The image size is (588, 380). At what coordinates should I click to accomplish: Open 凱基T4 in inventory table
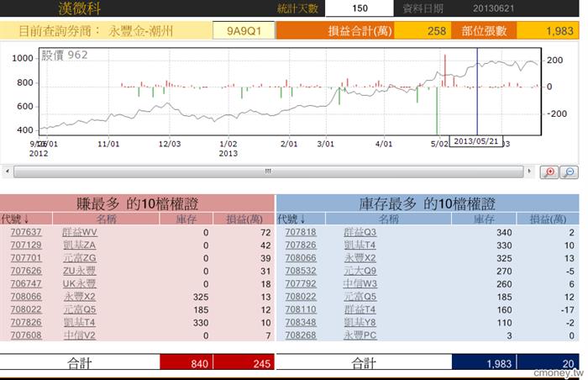pyautogui.click(x=360, y=245)
